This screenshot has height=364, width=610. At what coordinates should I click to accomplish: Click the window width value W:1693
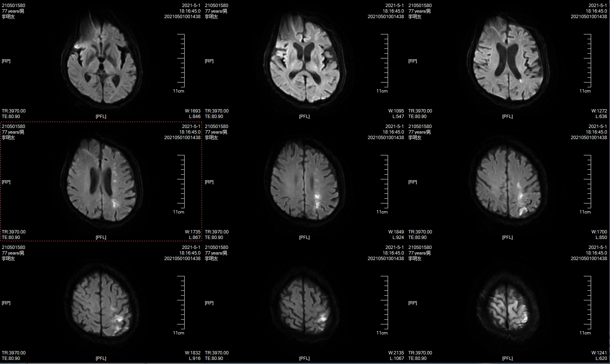[192, 111]
